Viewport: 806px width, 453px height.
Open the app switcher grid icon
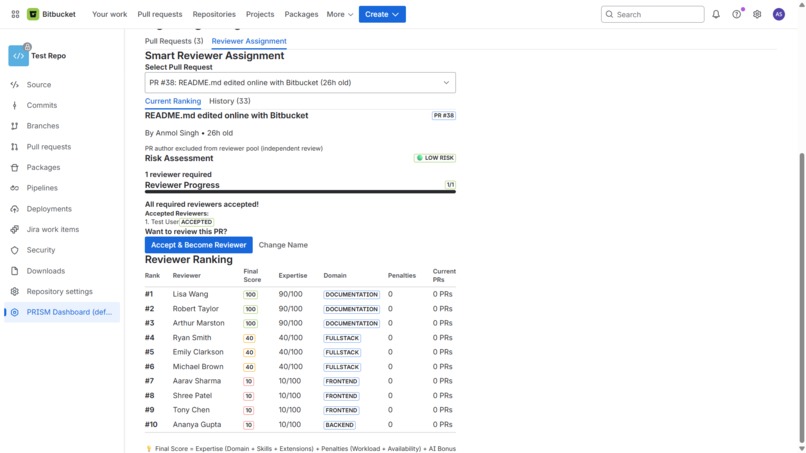point(15,14)
